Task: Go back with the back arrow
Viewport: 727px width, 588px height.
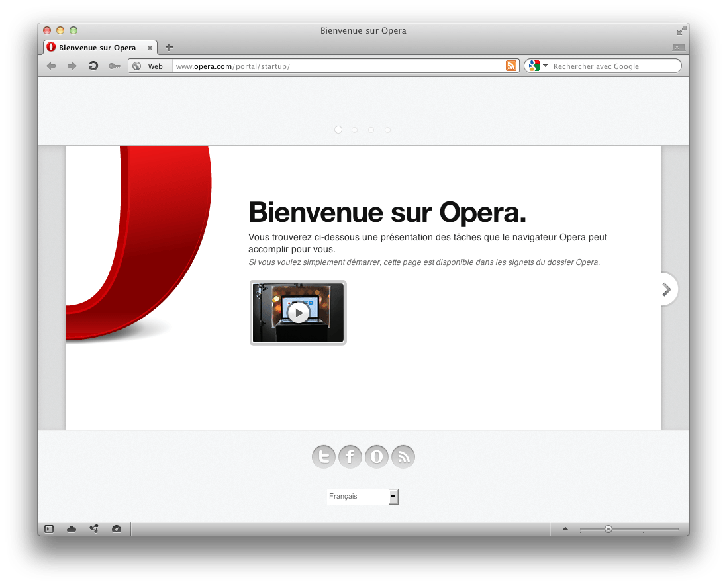Action: pos(51,66)
